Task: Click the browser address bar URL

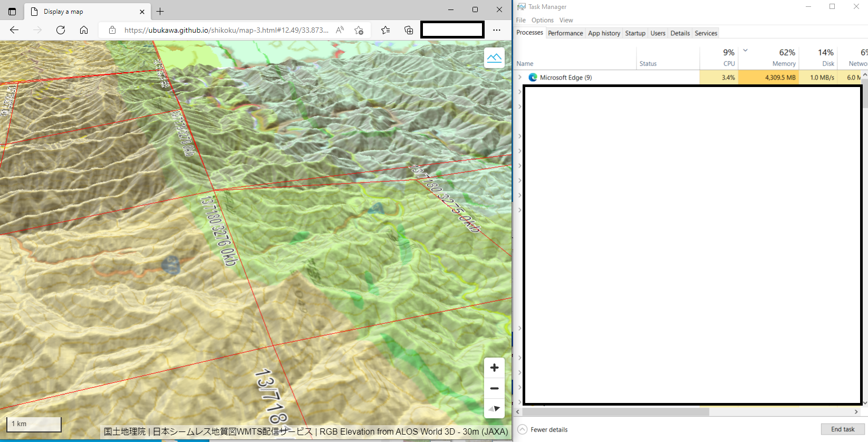Action: coord(226,30)
